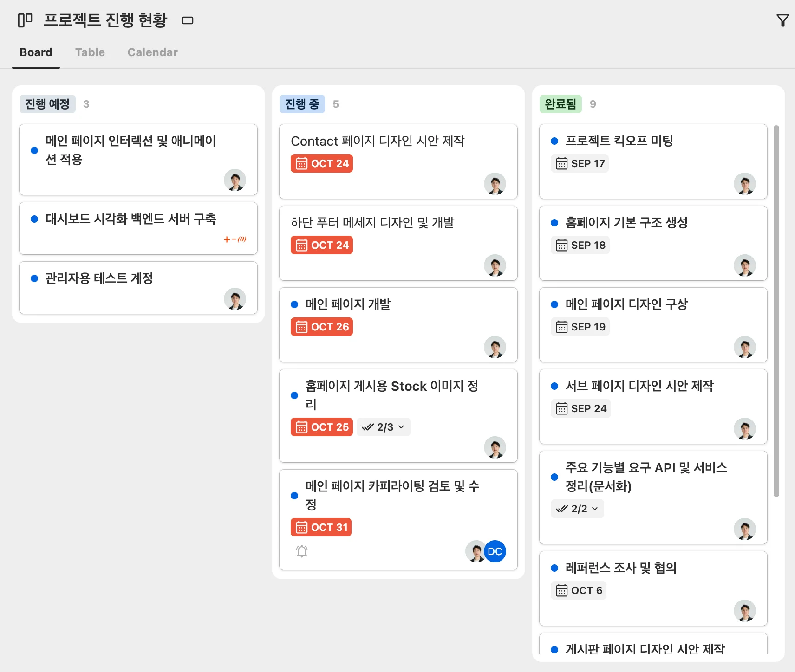Click the rectangle icon after the title
The width and height of the screenshot is (795, 672).
point(188,20)
